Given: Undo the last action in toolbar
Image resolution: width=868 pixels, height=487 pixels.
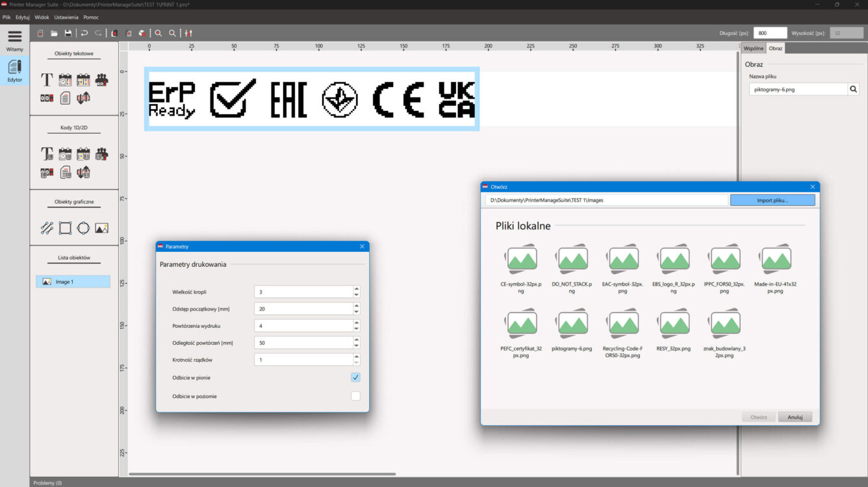Looking at the screenshot, I should [84, 33].
